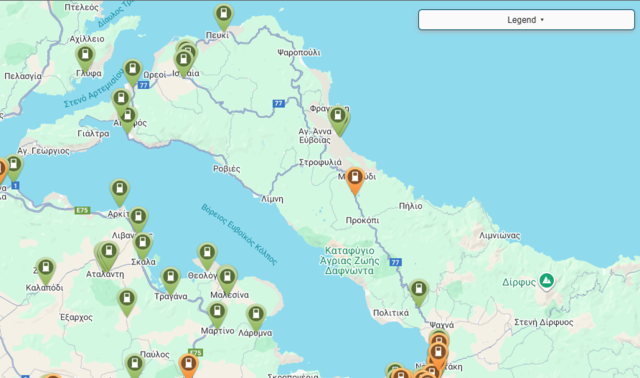Click the green charger pin above Σκάλα
Screen dimensions: 640x378
point(143,247)
